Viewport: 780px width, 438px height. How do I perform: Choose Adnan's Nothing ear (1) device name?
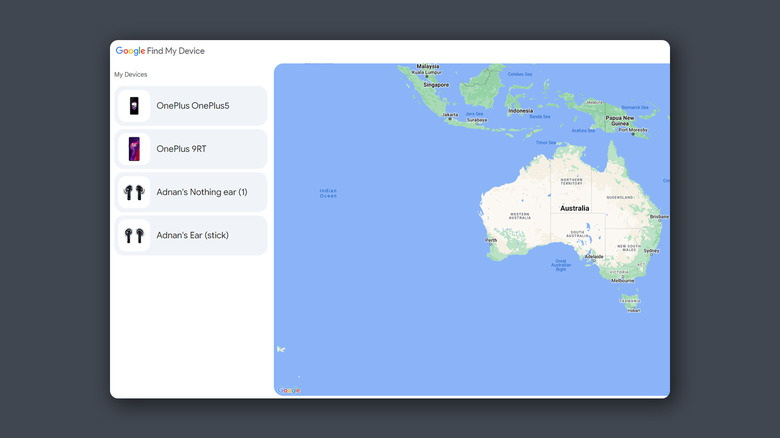point(202,192)
